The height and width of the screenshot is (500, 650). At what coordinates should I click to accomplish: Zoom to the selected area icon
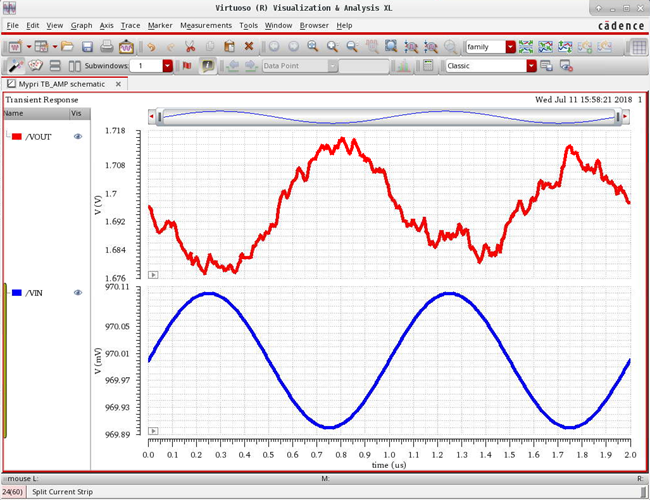click(391, 46)
